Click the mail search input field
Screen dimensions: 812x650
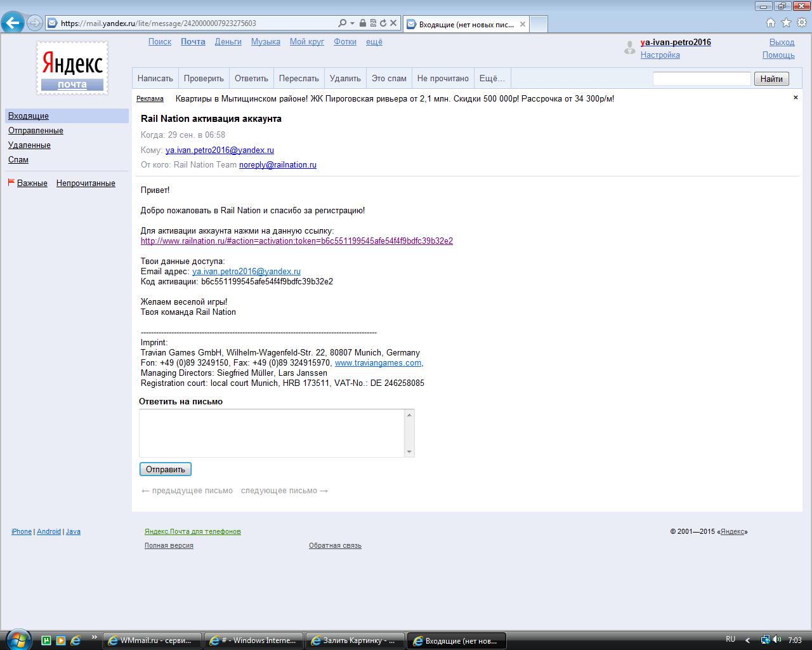coord(702,79)
